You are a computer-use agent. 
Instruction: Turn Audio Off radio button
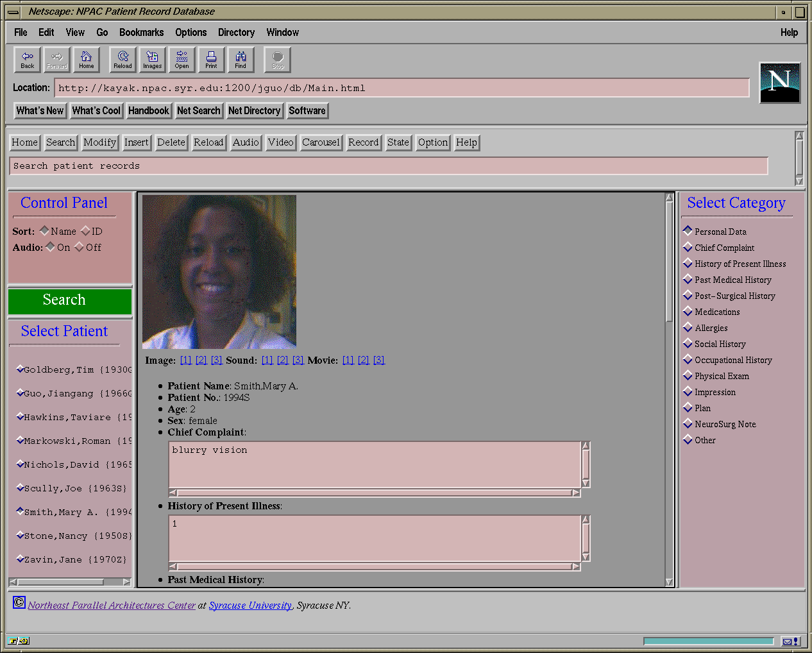[x=79, y=246]
